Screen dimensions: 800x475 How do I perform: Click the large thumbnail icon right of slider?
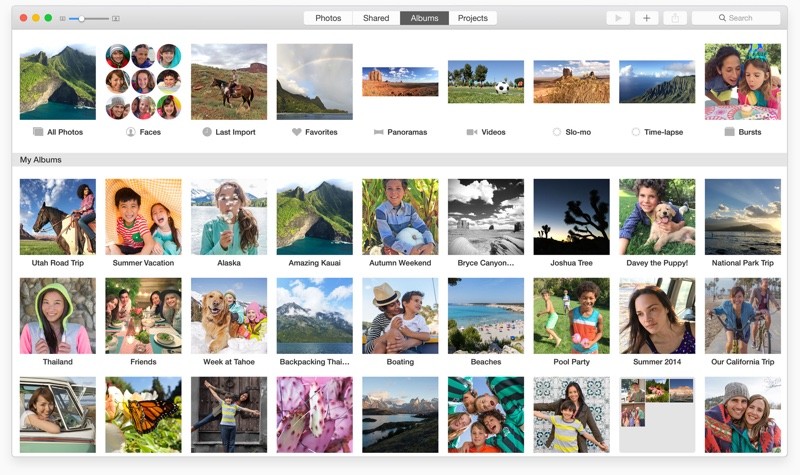point(116,18)
